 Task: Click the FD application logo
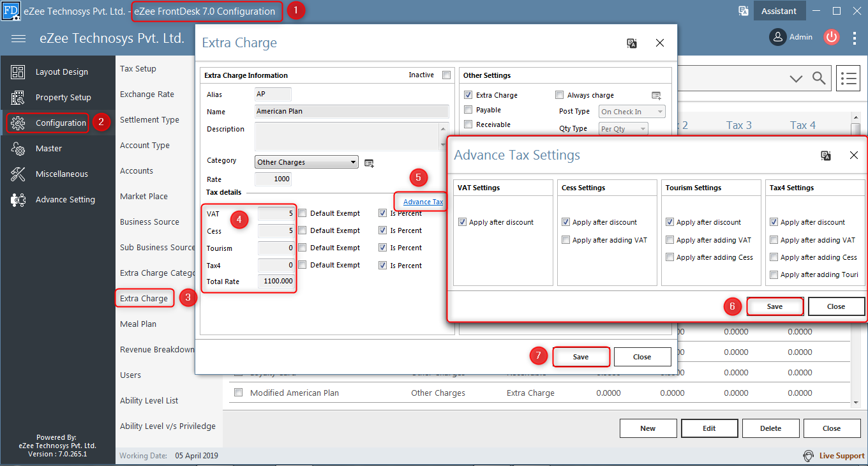[x=11, y=11]
